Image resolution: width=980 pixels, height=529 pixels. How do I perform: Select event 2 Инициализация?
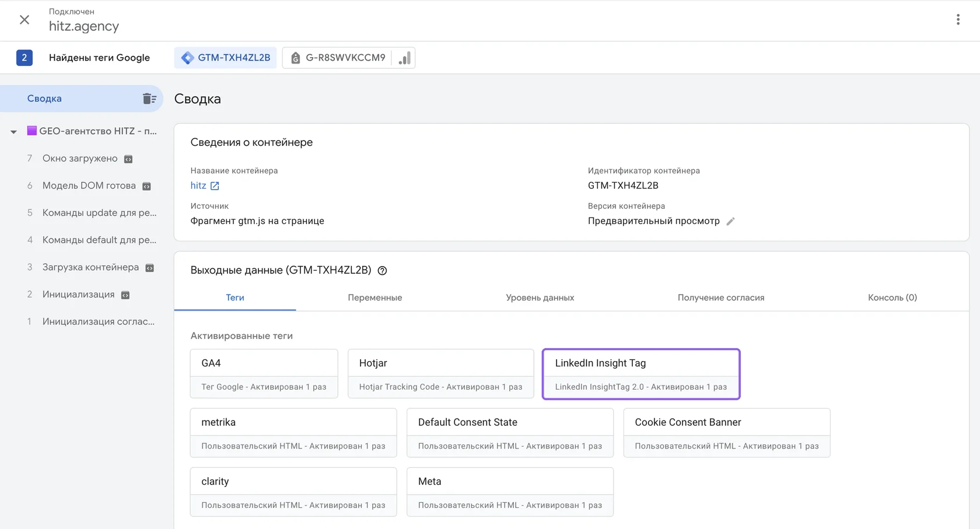(78, 295)
